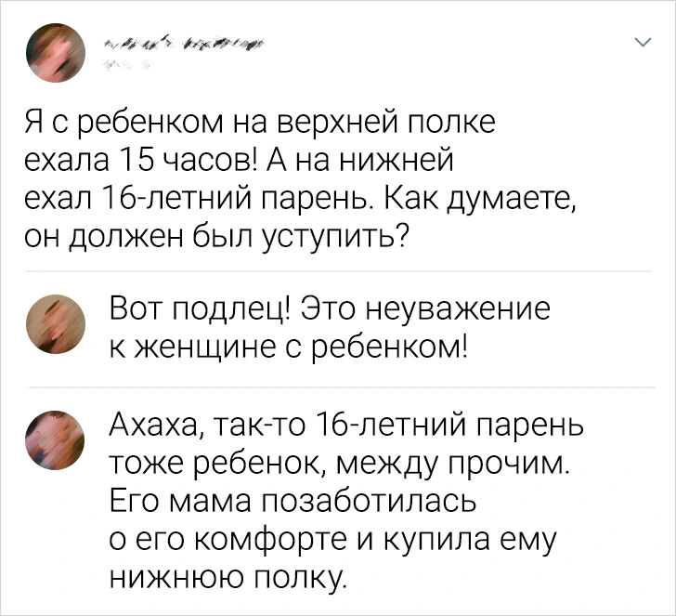
Task: Click the line 'тоже ребенок, между прочим.'
Action: pos(340,465)
